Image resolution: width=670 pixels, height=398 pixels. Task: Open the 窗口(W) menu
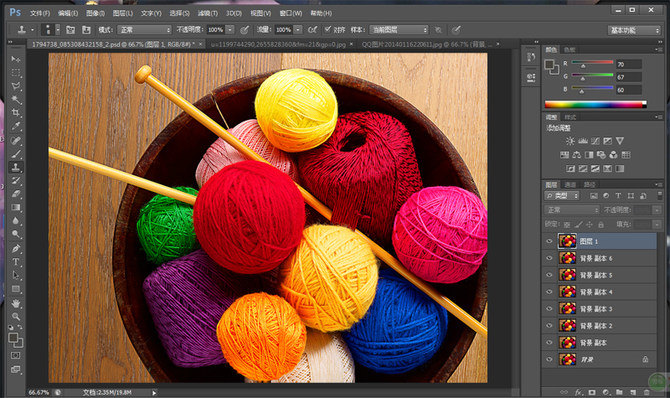click(x=291, y=13)
